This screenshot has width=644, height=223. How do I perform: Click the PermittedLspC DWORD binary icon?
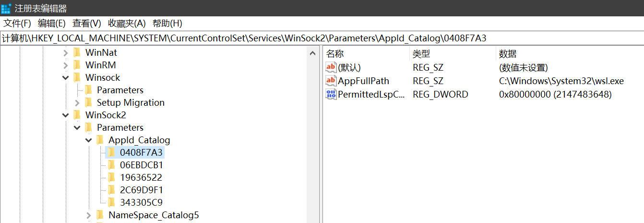(x=331, y=94)
